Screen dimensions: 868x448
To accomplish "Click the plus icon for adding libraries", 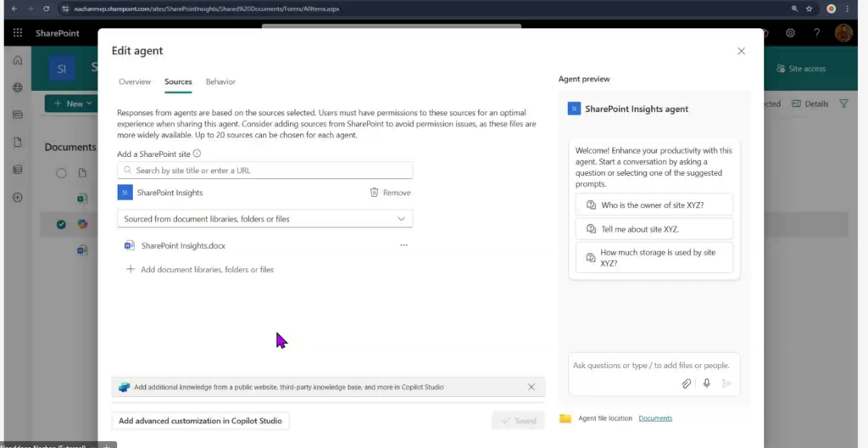I will click(x=131, y=269).
